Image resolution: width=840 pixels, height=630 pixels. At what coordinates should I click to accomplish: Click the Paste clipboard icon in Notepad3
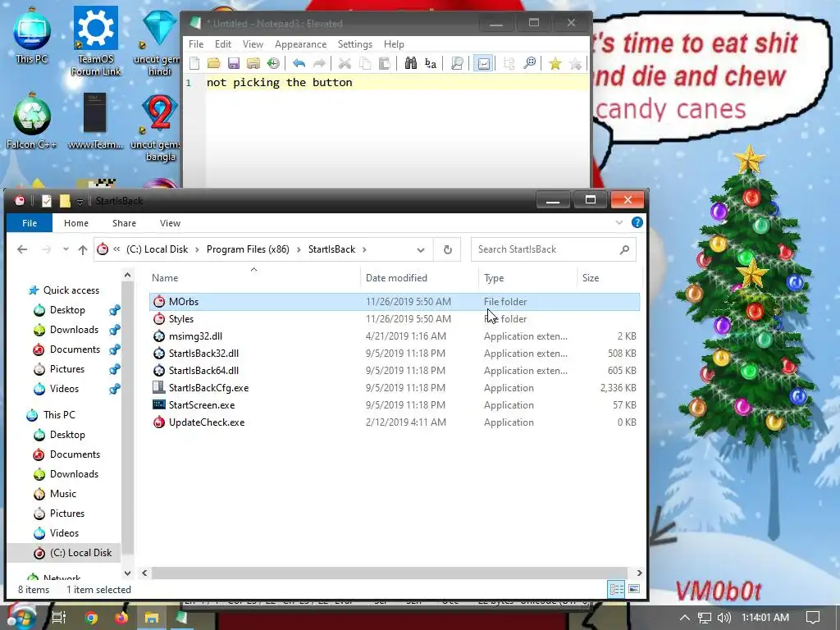(385, 63)
